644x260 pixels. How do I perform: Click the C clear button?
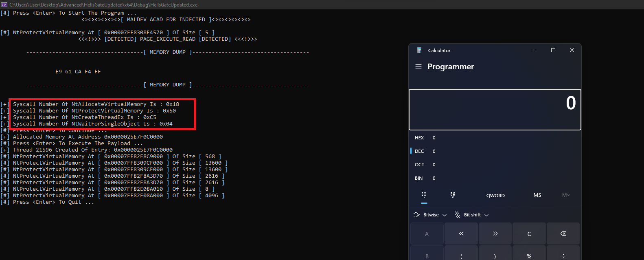pos(529,234)
